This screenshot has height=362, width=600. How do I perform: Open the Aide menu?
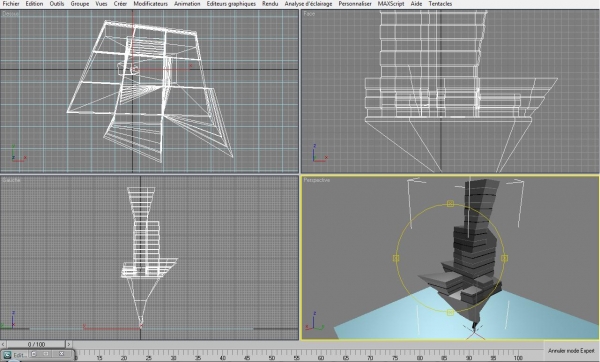(416, 4)
